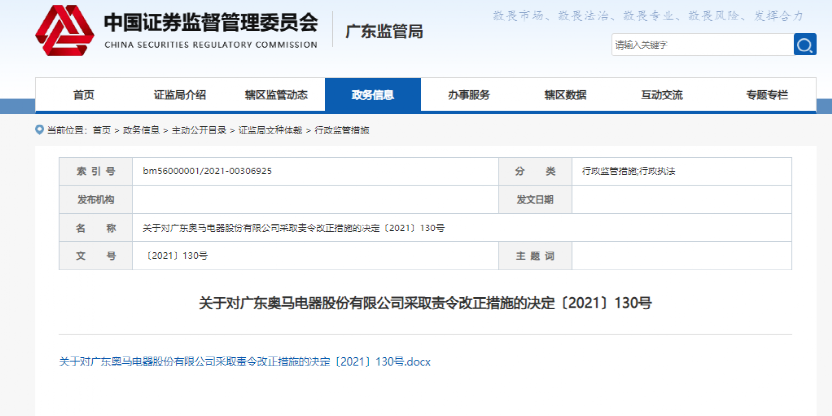Go to 行政监管措施 in the breadcrumb
The image size is (832, 416).
(x=342, y=130)
